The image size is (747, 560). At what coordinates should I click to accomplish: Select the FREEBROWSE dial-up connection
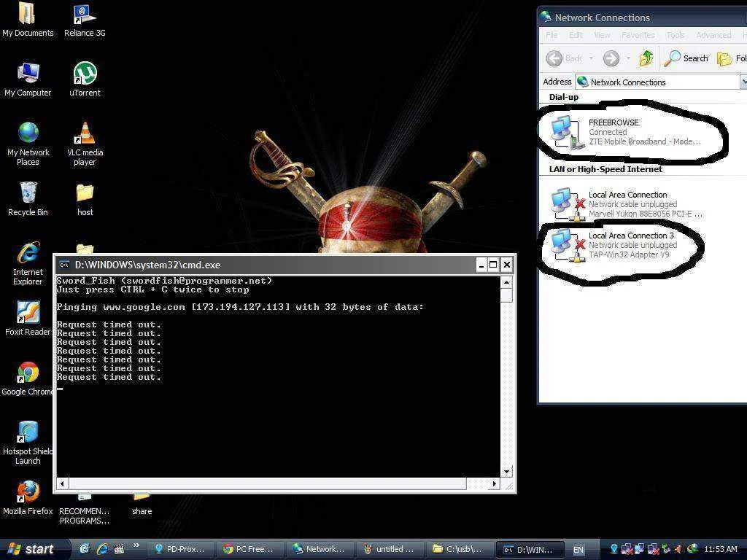coord(625,132)
